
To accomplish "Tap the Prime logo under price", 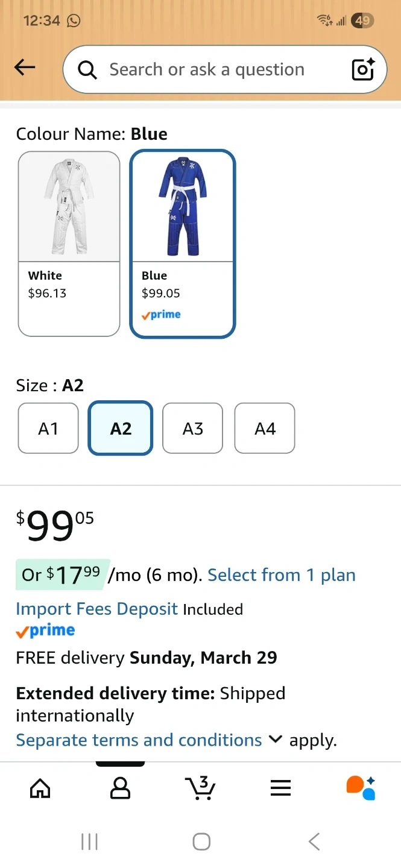I will tap(46, 631).
